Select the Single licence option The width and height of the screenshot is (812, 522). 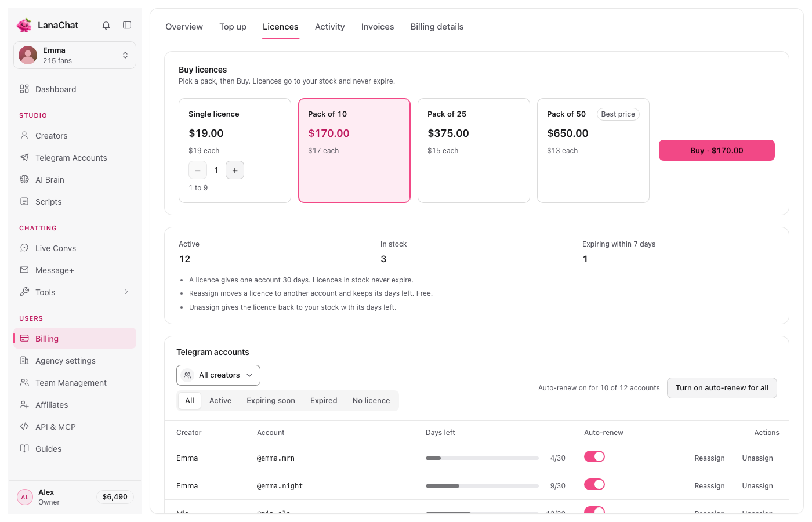tap(235, 150)
